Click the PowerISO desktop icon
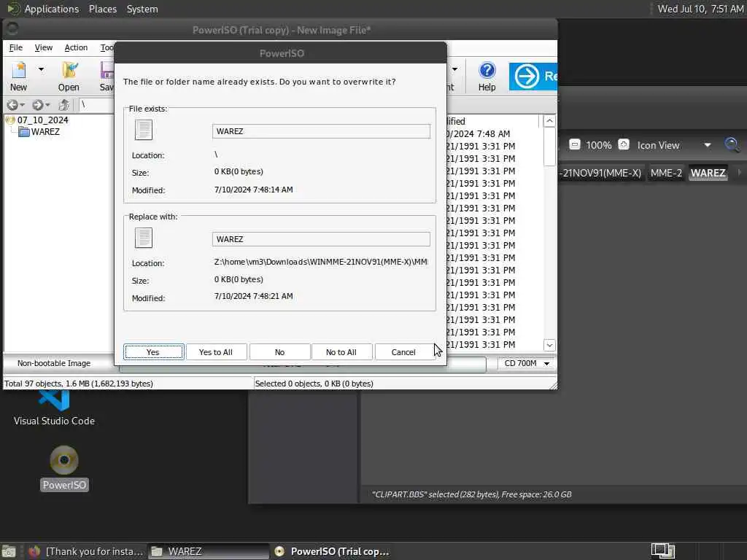Image resolution: width=747 pixels, height=560 pixels. [x=64, y=467]
